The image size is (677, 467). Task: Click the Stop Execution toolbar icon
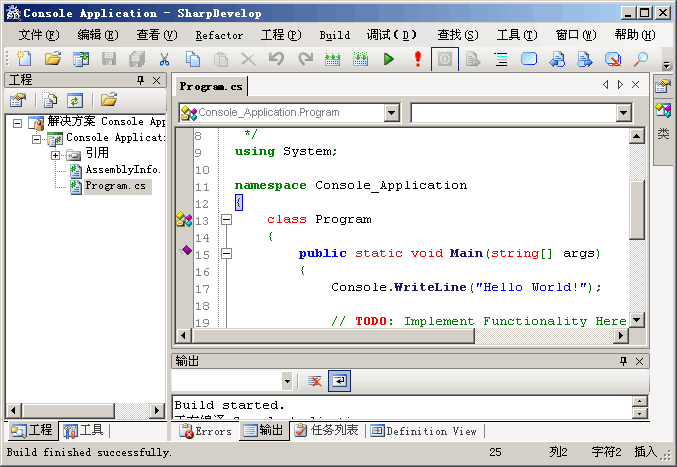click(445, 59)
